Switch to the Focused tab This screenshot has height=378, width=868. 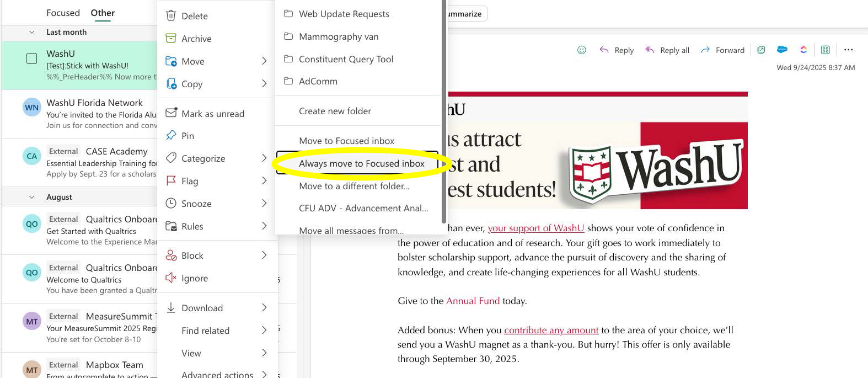[63, 13]
